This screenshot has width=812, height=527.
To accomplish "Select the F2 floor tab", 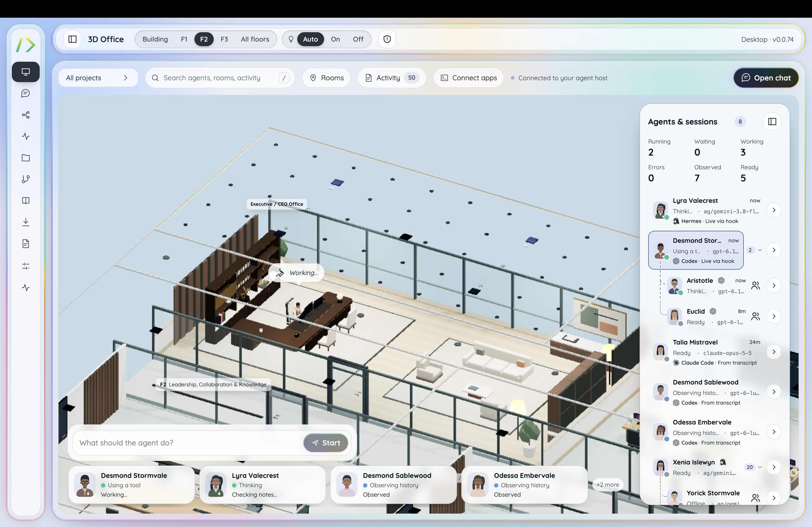I will [x=204, y=39].
